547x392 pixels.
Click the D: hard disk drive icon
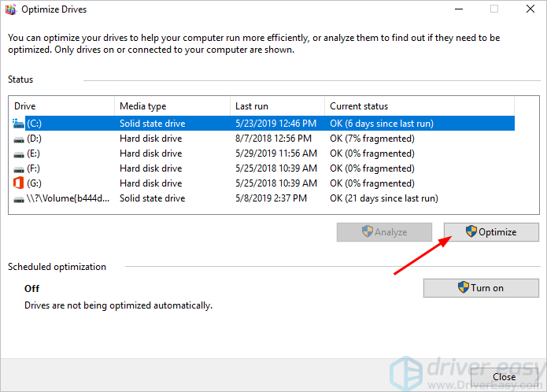point(20,139)
